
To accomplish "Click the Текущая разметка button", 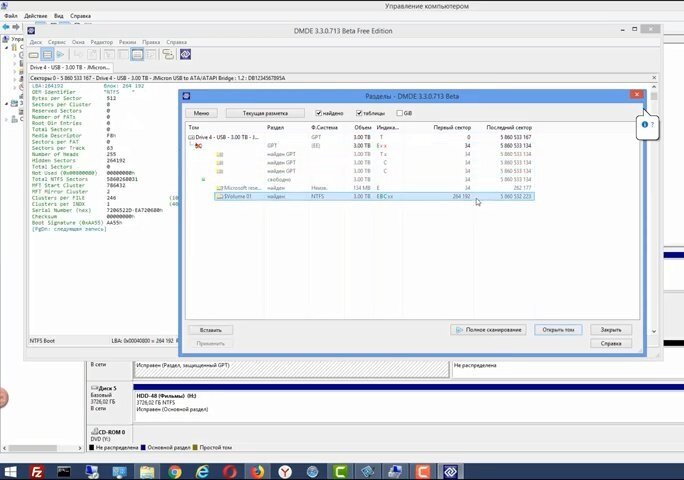I will [265, 113].
